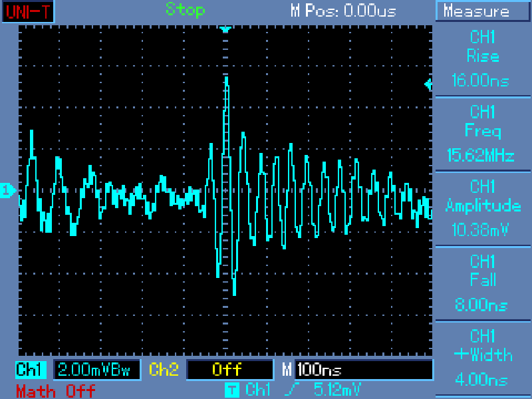Open the CH1 Freq measurement item
532x399 pixels.
(483, 134)
